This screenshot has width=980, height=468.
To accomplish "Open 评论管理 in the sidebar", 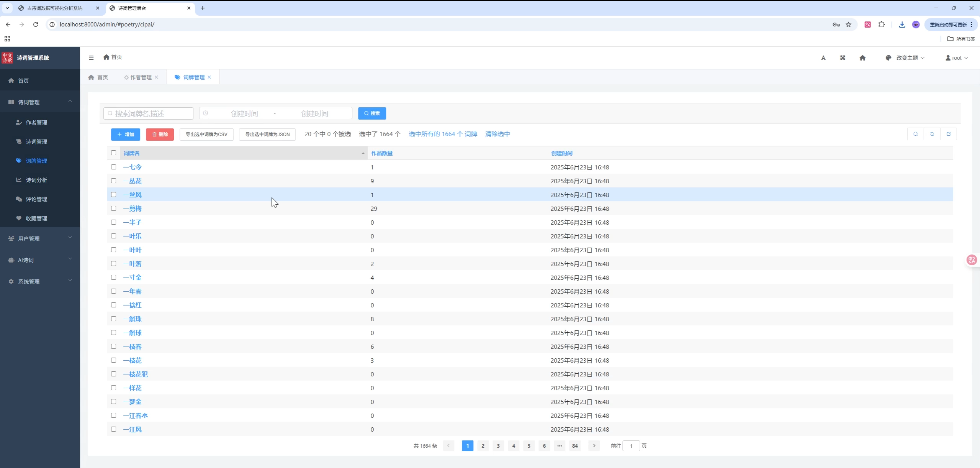I will pyautogui.click(x=40, y=199).
